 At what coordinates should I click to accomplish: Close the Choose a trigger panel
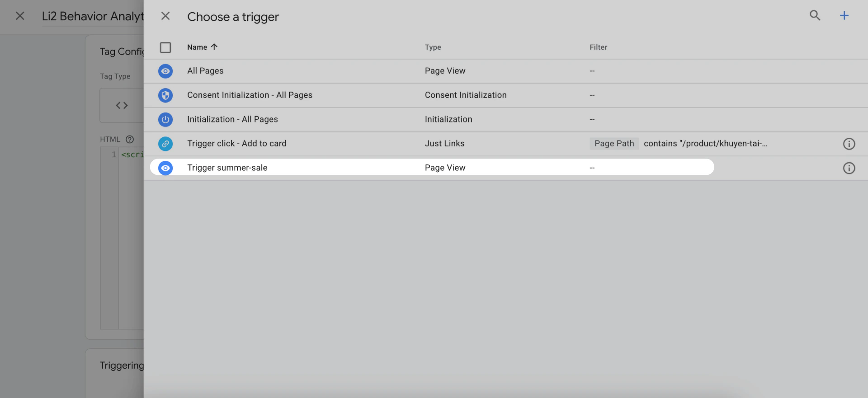pyautogui.click(x=165, y=16)
